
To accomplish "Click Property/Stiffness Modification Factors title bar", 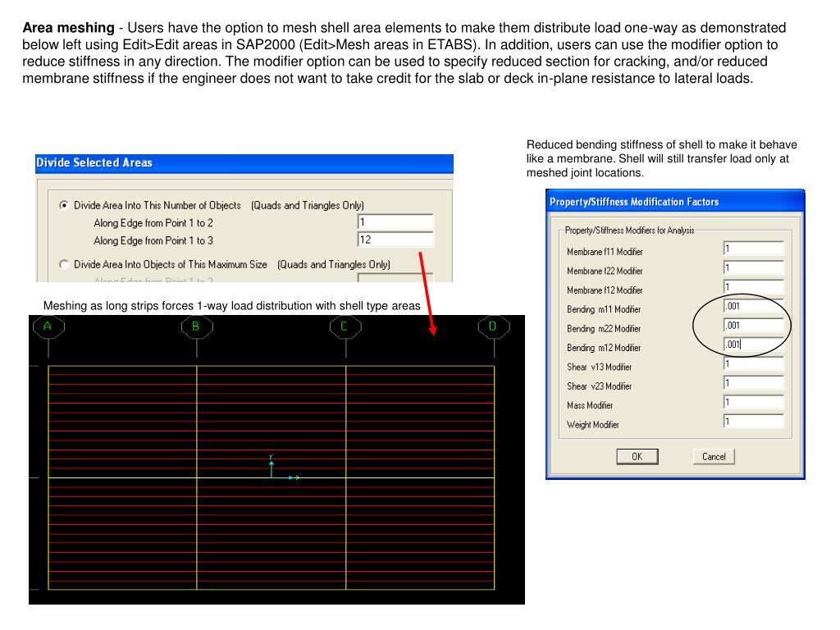I will 675,202.
